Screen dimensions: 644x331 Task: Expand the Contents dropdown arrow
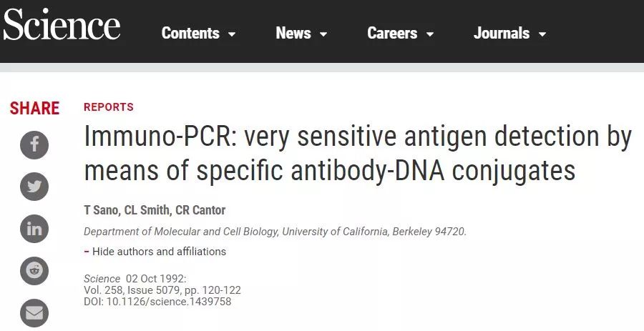[232, 34]
